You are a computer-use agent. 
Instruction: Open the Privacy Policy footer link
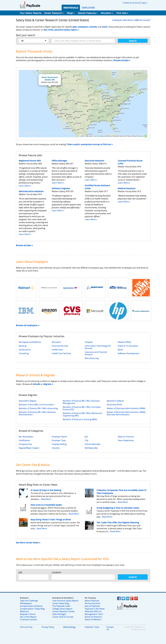48,627
